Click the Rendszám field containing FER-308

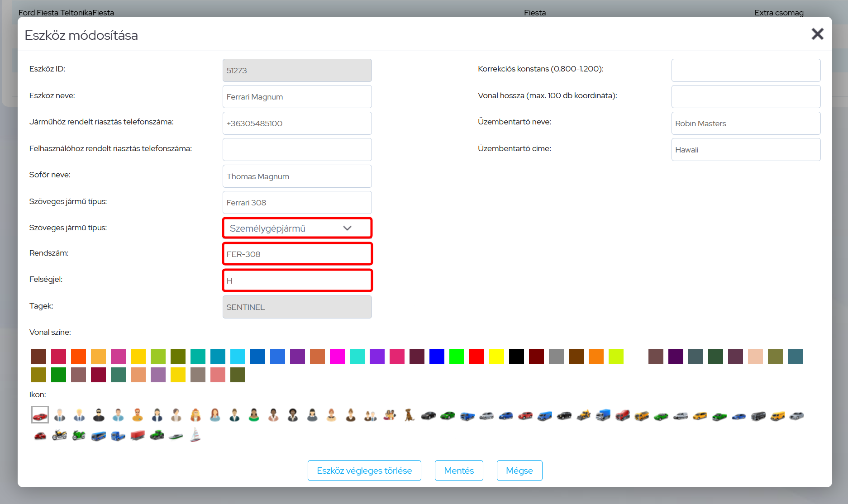point(297,254)
